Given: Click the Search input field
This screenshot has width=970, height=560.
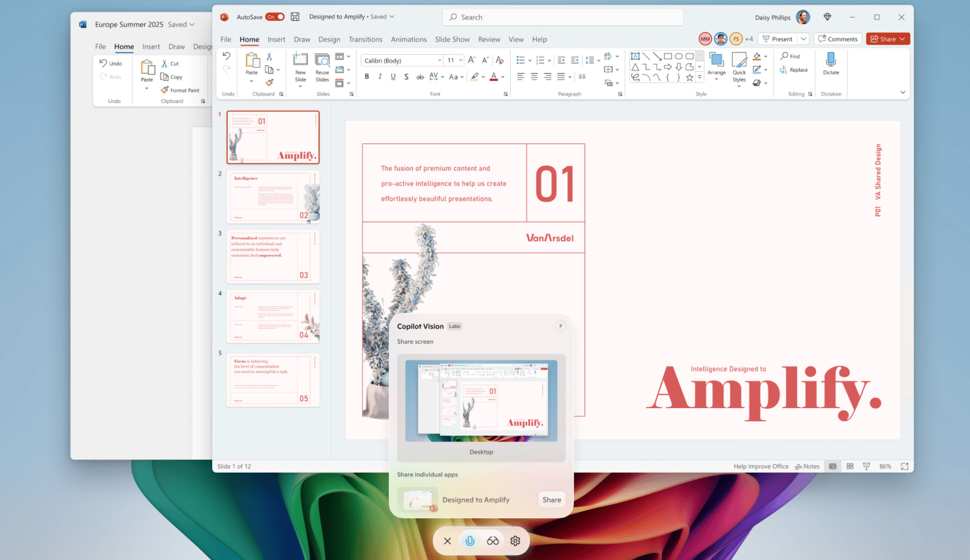Looking at the screenshot, I should pyautogui.click(x=563, y=17).
